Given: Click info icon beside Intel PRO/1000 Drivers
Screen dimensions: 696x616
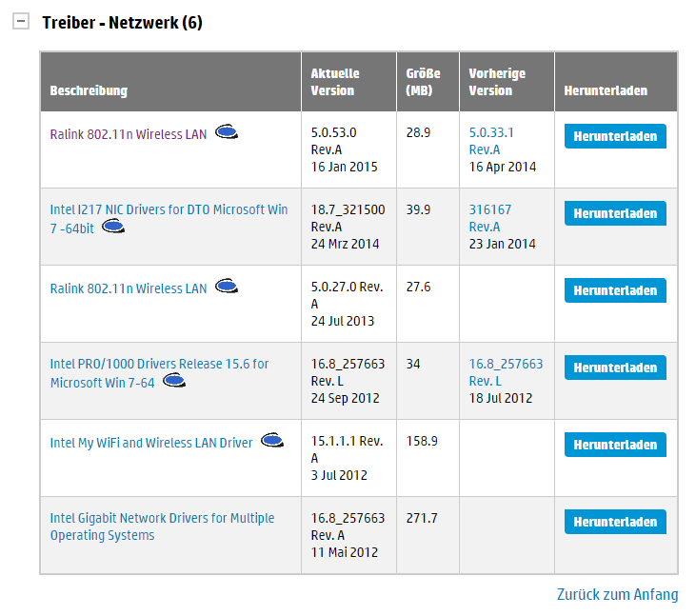Looking at the screenshot, I should pyautogui.click(x=174, y=380).
